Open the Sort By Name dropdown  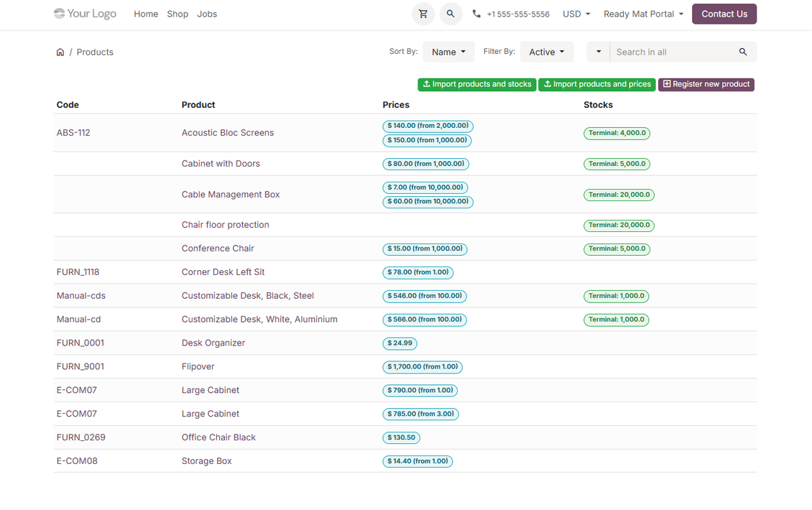tap(448, 52)
